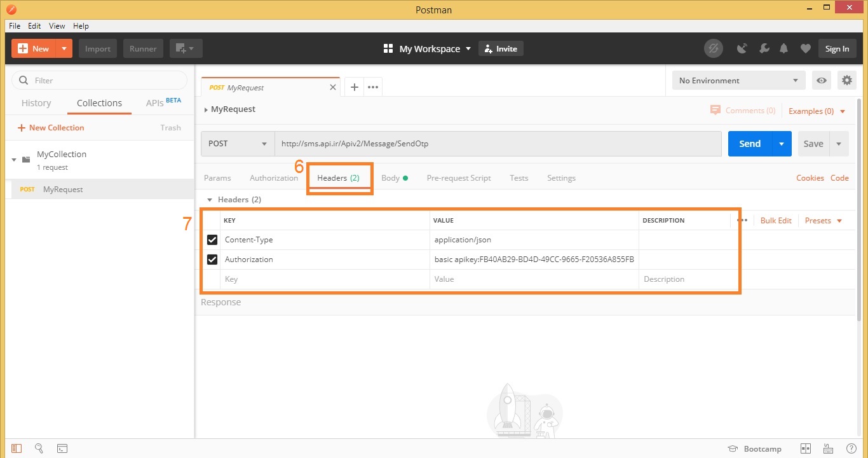This screenshot has width=868, height=458.
Task: Open the help question mark icon
Action: 851,448
